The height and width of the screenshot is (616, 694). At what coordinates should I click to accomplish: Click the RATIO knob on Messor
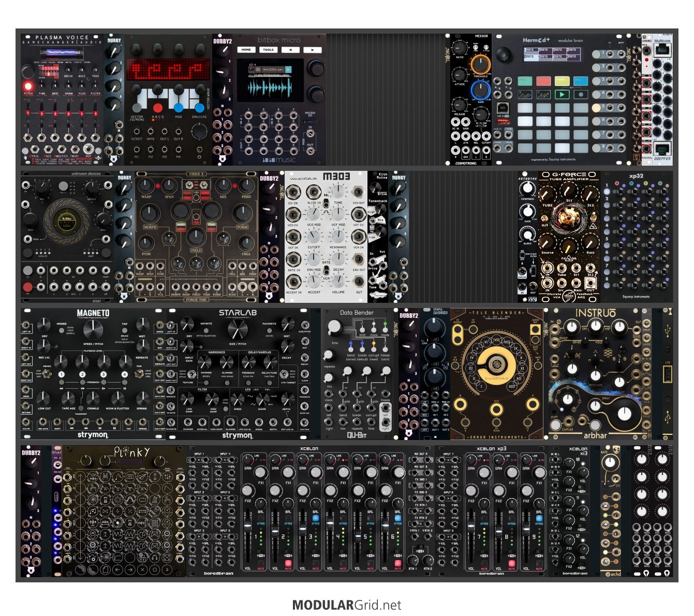point(460,48)
